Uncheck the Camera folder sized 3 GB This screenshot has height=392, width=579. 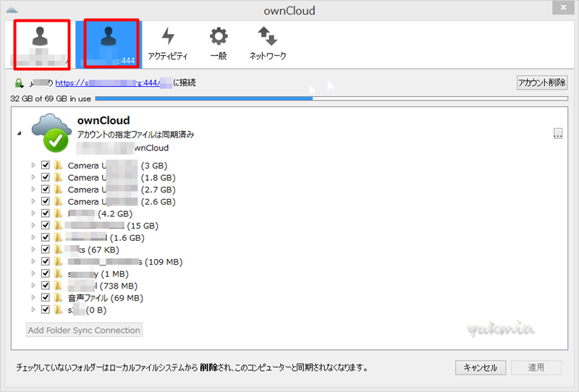pos(46,165)
